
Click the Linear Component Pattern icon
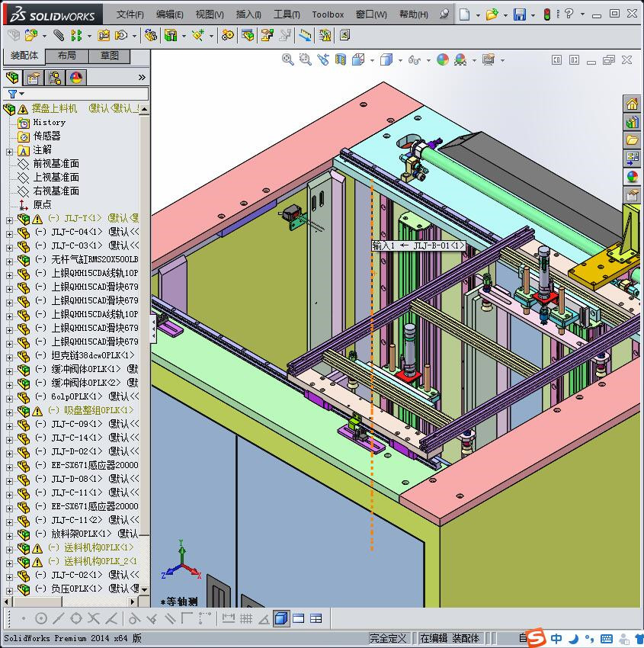click(x=76, y=36)
